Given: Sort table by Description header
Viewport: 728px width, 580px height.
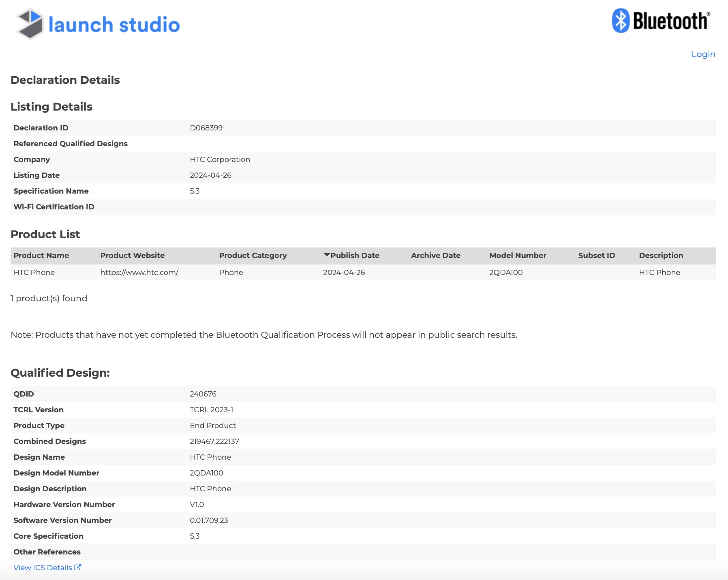Looking at the screenshot, I should click(661, 255).
